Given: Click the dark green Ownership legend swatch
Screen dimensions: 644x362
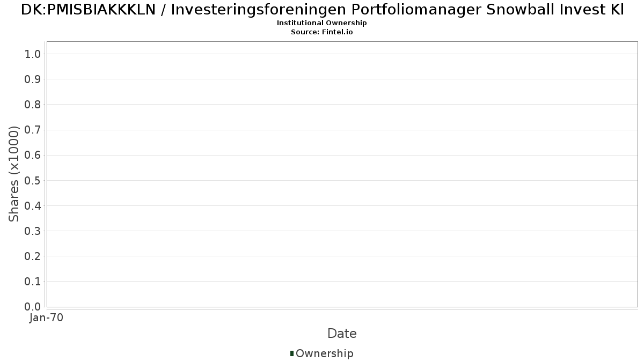Looking at the screenshot, I should (292, 353).
